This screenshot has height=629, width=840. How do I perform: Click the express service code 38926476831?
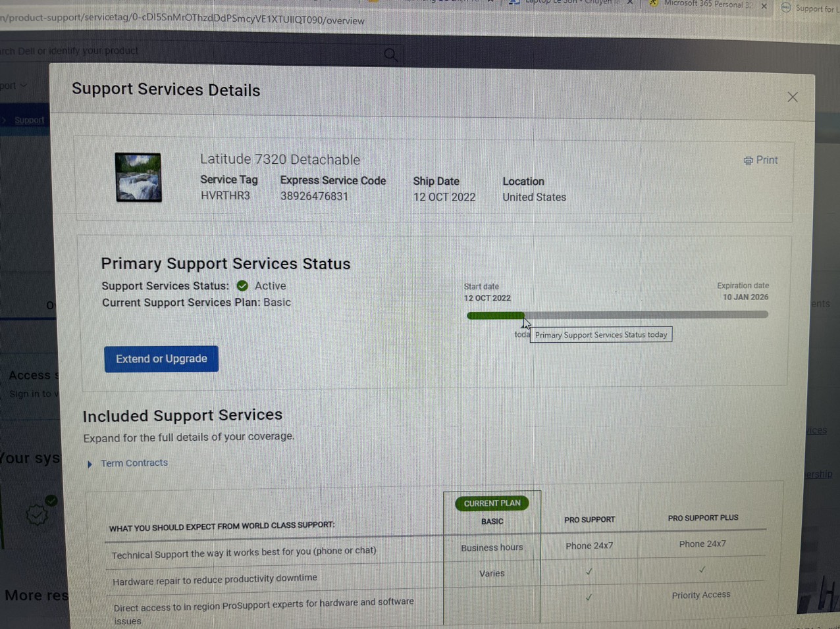click(314, 196)
